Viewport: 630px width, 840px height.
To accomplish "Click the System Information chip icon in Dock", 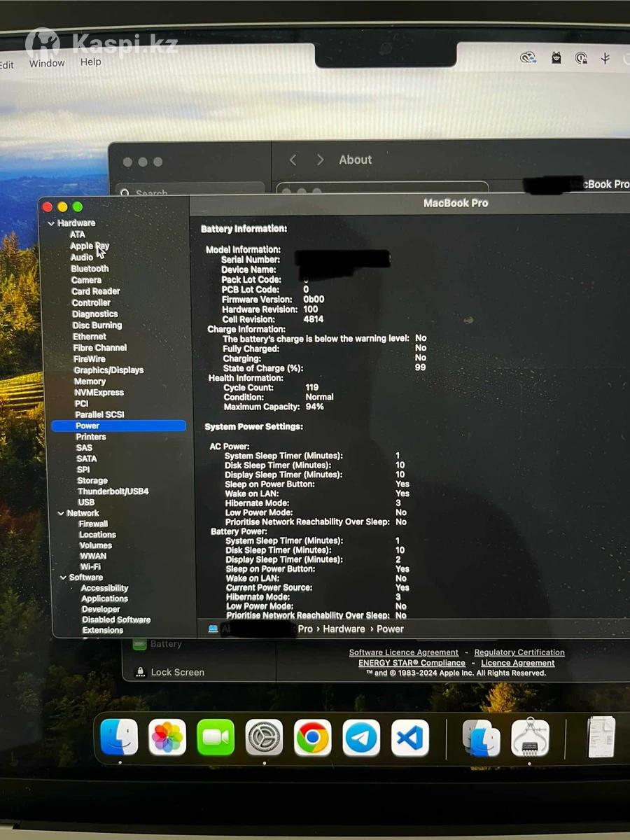I will click(530, 737).
